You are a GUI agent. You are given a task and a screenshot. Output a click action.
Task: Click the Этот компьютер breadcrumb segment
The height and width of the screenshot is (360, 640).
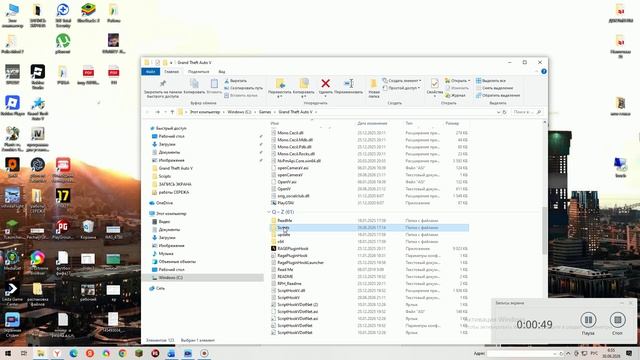[205, 112]
